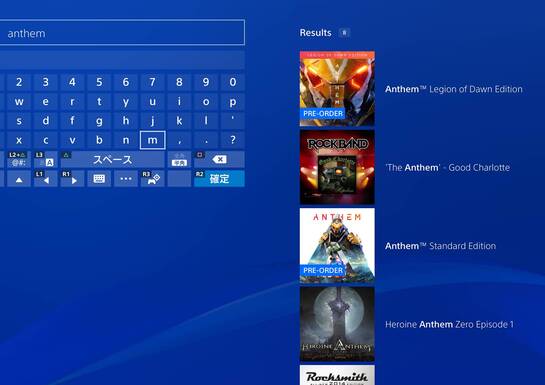The width and height of the screenshot is (545, 385).
Task: Tap the o key
Action: 206,101
